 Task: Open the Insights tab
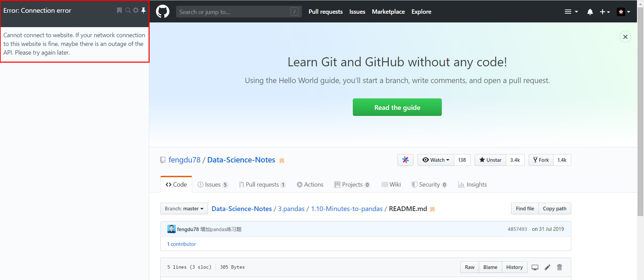(472, 185)
